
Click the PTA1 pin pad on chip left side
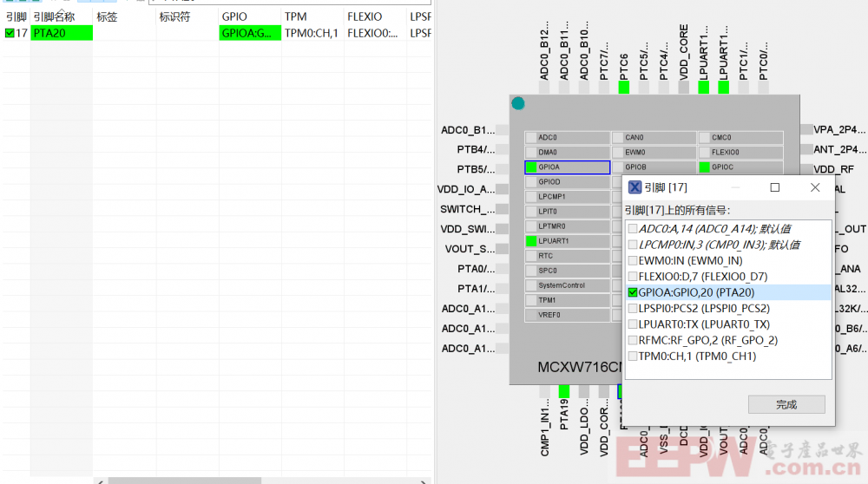[503, 289]
